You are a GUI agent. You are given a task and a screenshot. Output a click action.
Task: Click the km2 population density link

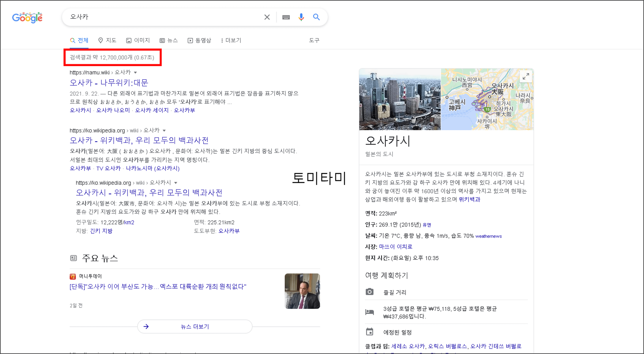(129, 222)
